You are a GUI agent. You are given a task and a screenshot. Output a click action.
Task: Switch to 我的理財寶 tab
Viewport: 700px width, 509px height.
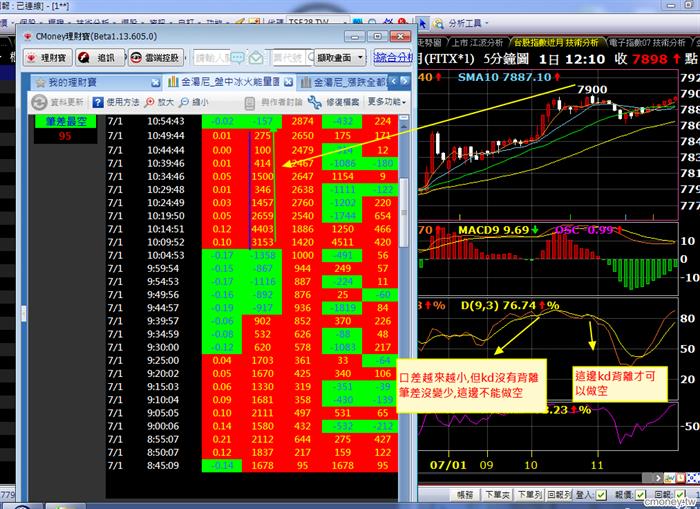point(96,82)
